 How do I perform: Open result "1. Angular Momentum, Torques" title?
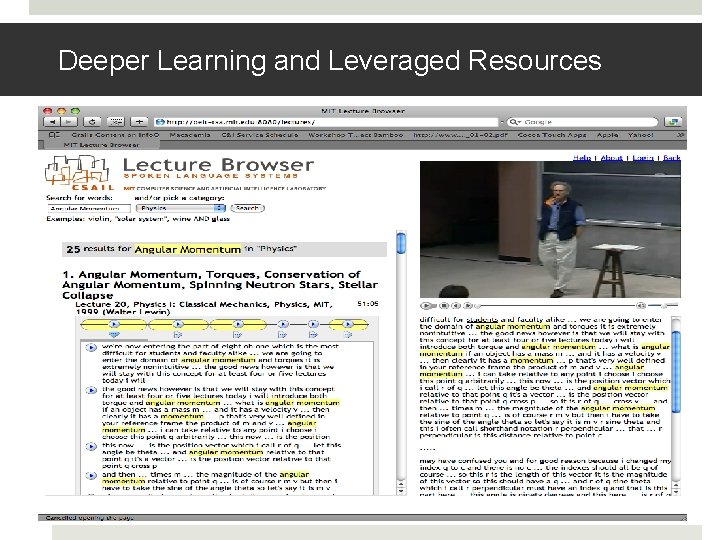click(220, 285)
